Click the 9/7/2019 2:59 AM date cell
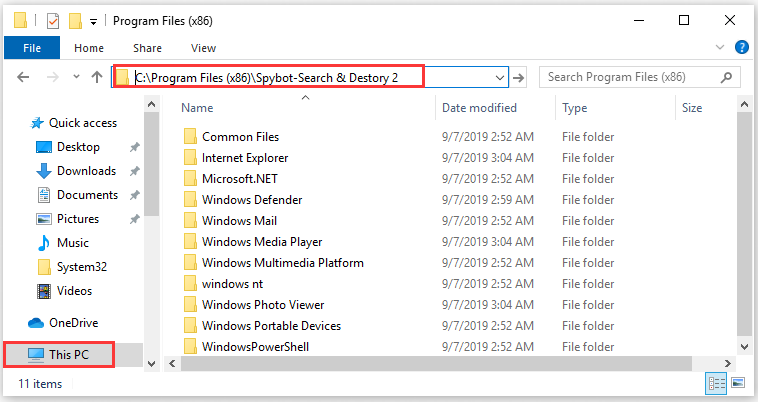The width and height of the screenshot is (758, 402). 488,200
